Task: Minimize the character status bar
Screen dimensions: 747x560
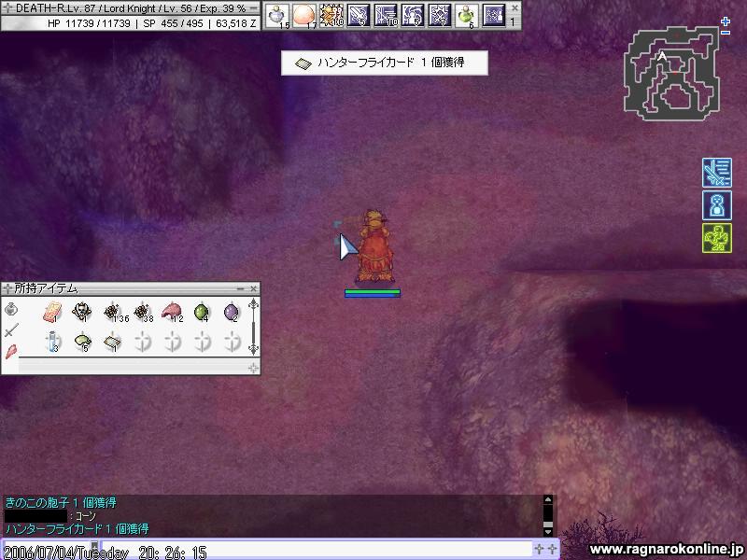Action: tap(255, 8)
